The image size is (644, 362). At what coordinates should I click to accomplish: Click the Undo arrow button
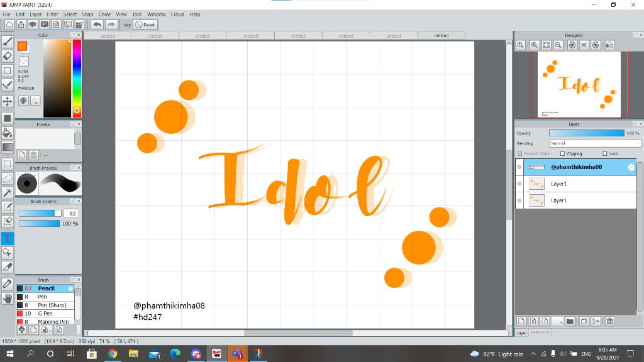[97, 25]
